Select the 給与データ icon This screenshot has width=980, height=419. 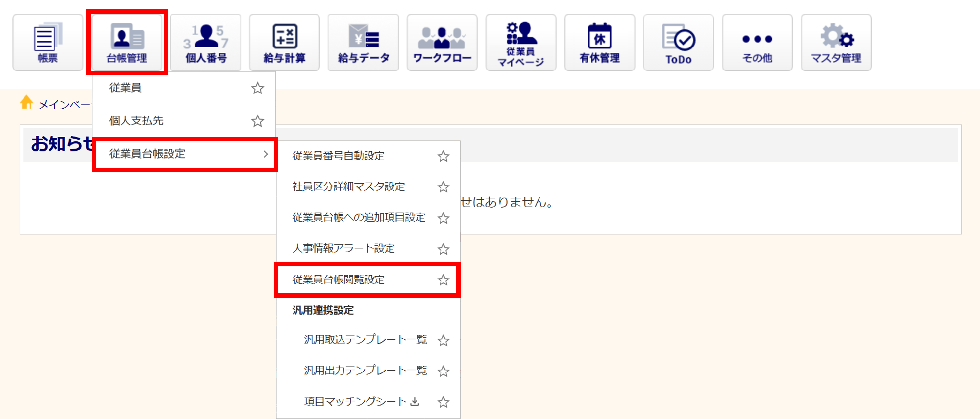[x=363, y=43]
